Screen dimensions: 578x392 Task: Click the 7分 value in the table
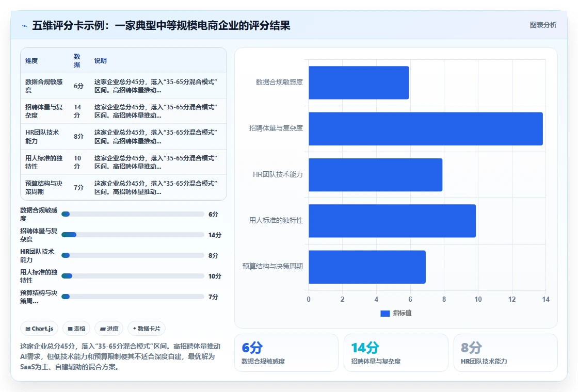tap(78, 188)
